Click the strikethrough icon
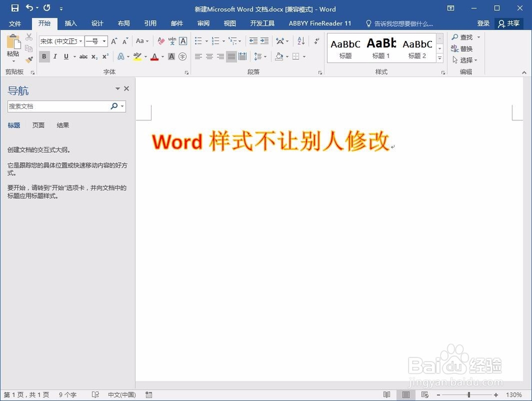532x401 pixels. 84,56
